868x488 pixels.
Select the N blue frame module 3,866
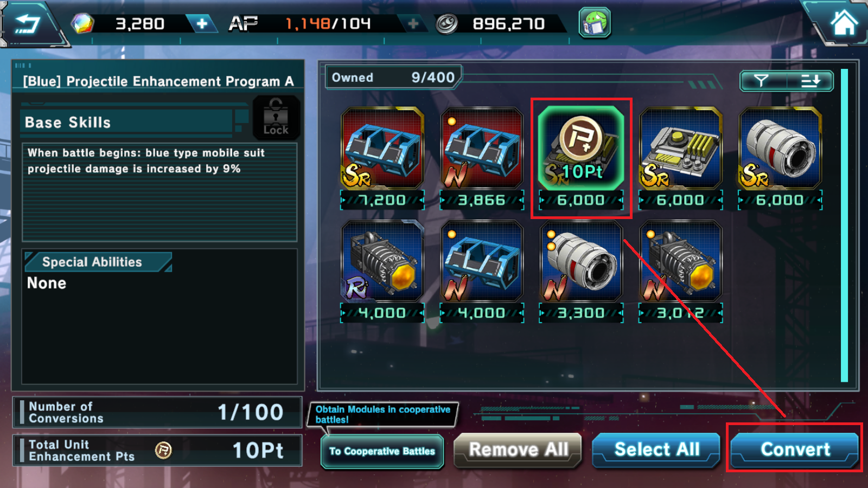[x=482, y=158]
